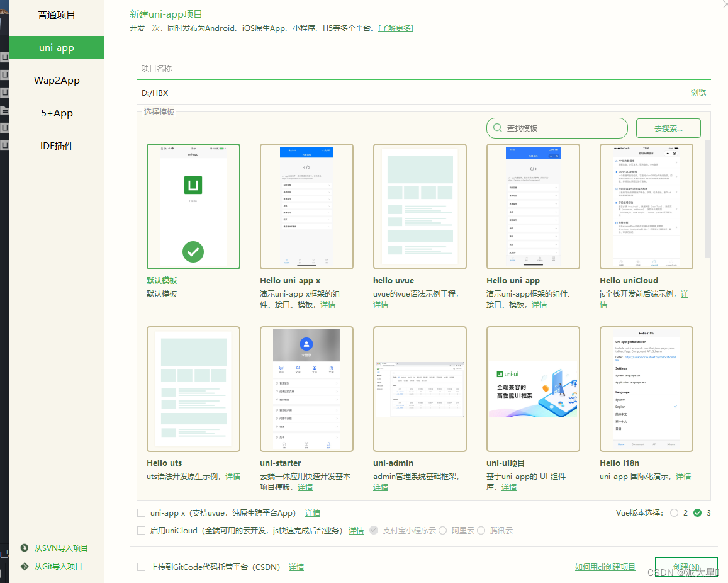Screen dimensions: 728x583
Task: Select the 阿里云 radio option
Action: [442, 531]
